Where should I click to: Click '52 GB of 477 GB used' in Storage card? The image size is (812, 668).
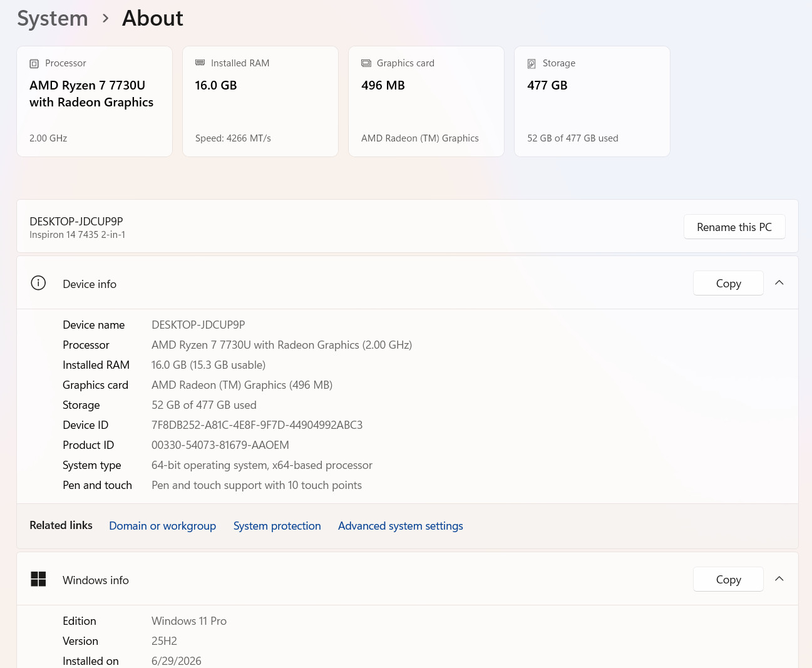point(573,138)
